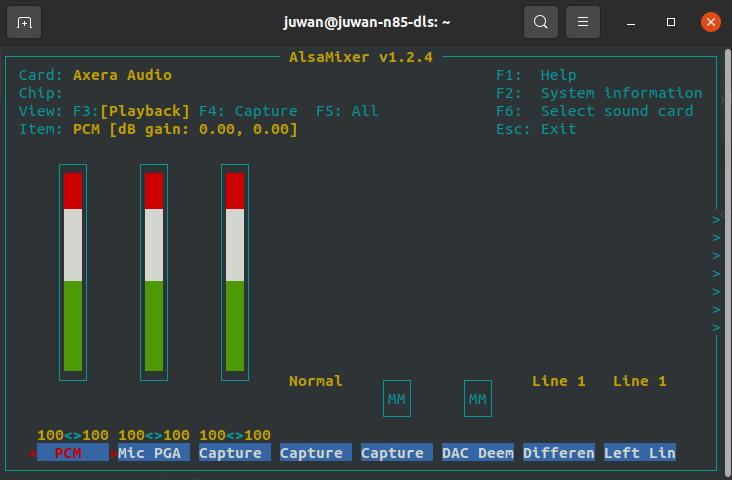Screen dimensions: 732x480
Task: Click F2 System information entry
Action: click(599, 93)
